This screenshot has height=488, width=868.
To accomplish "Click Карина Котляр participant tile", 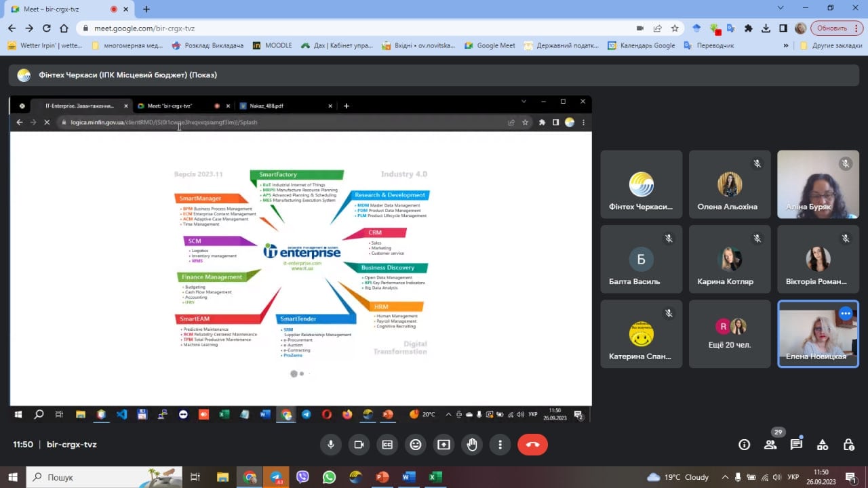I will pos(730,260).
